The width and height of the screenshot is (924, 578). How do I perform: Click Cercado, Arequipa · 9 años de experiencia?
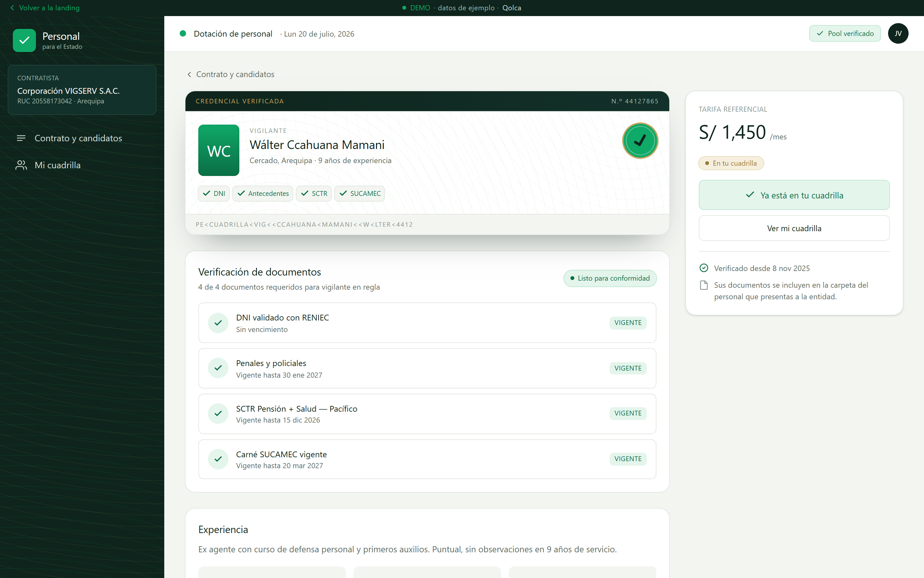tap(320, 161)
